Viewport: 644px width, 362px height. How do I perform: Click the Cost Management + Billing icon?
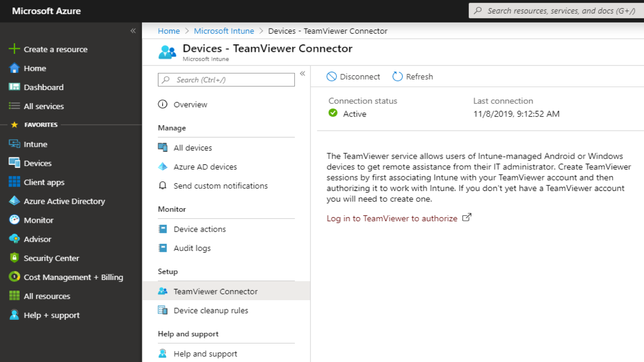[14, 277]
